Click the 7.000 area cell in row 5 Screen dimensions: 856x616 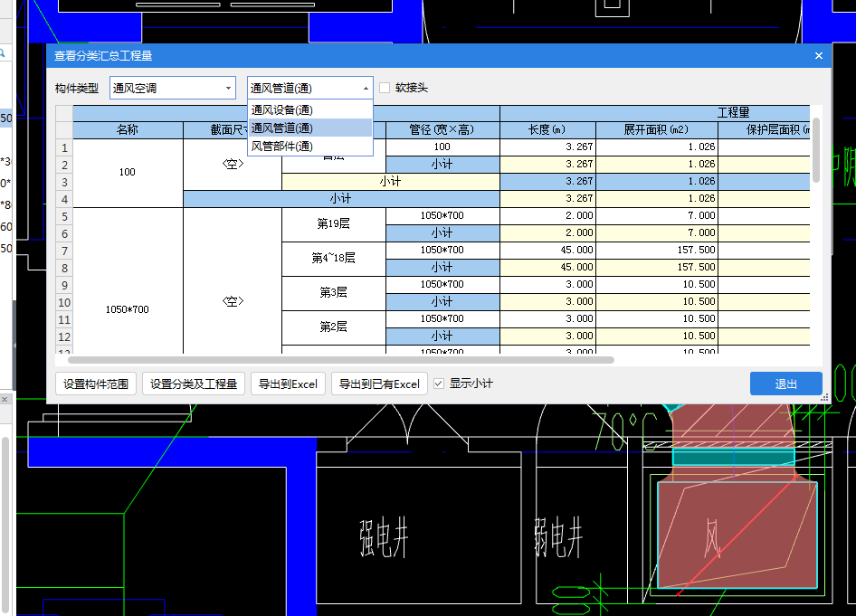[657, 215]
